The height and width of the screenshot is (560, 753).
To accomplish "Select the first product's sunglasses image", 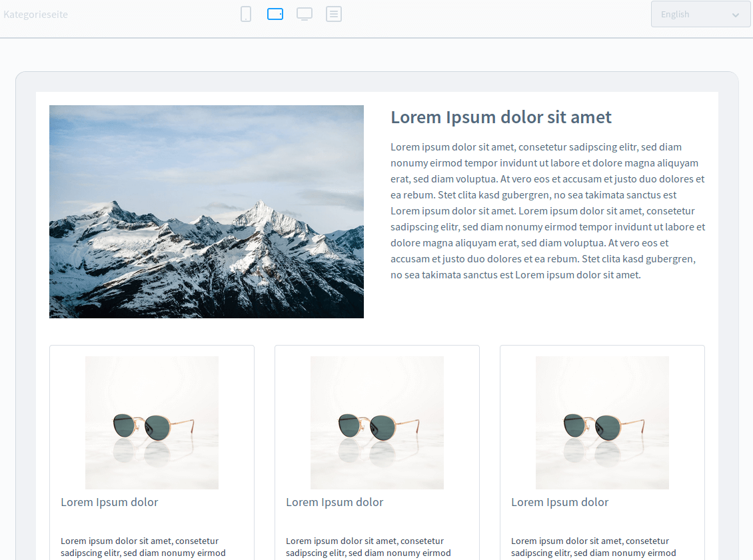I will click(152, 423).
